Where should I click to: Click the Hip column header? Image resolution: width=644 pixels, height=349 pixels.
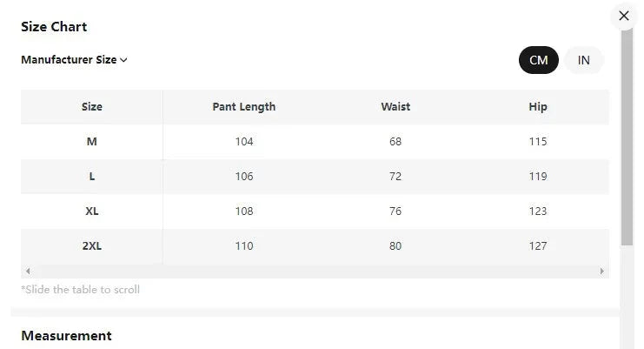pos(538,107)
